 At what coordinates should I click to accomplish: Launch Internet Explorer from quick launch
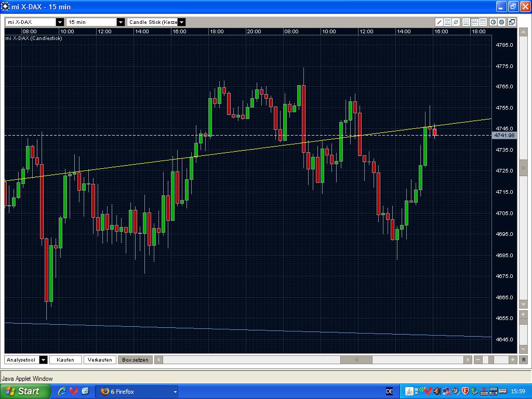click(x=62, y=391)
